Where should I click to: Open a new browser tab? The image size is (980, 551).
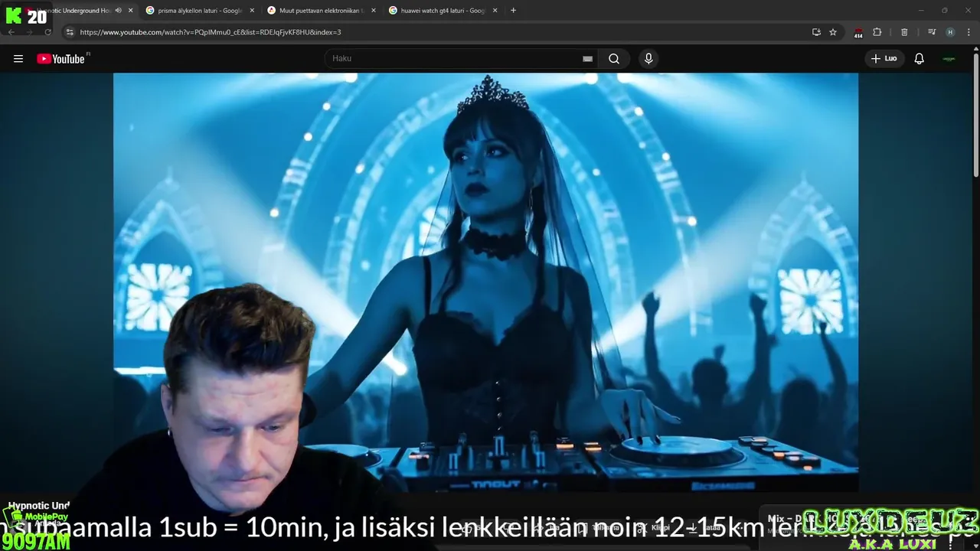pos(513,11)
